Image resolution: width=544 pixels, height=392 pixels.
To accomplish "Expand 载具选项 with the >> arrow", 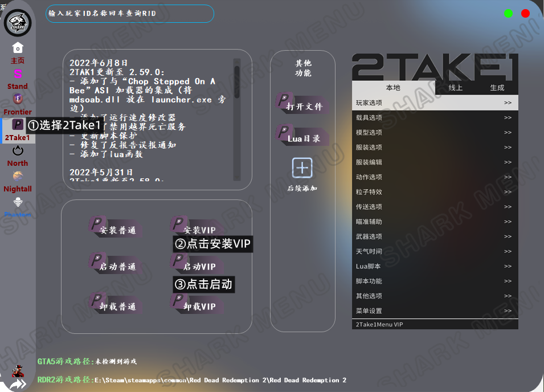I will (507, 118).
